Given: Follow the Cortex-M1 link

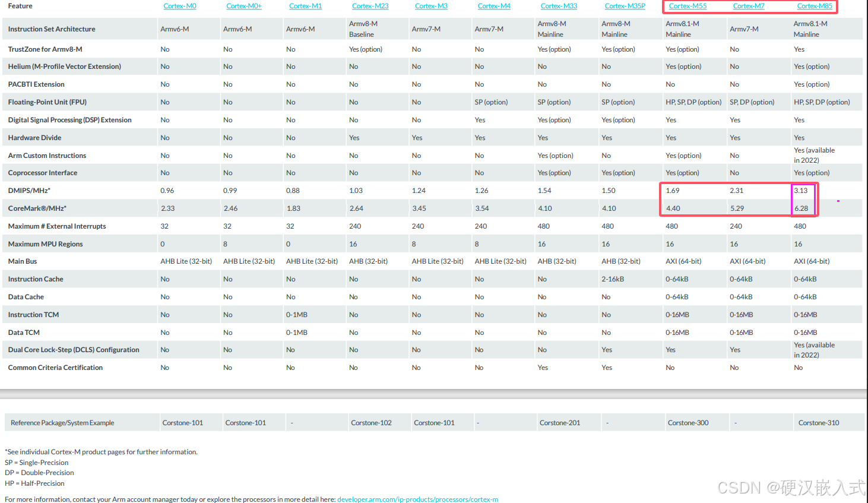Looking at the screenshot, I should [x=305, y=6].
